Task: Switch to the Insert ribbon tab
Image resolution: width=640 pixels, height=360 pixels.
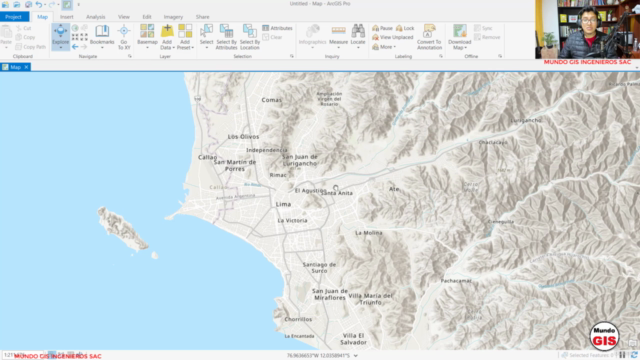Action: coord(67,17)
